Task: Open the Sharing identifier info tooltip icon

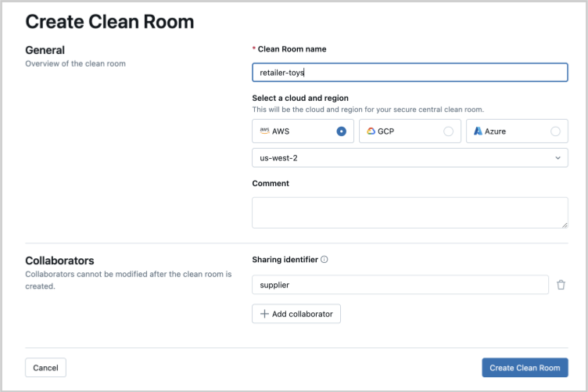Action: click(324, 260)
